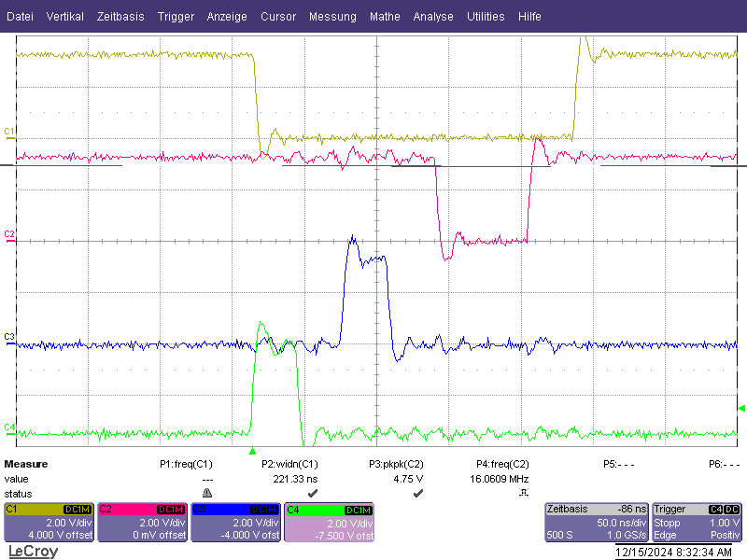
Task: Click the P2 status checkmark
Action: (x=313, y=493)
